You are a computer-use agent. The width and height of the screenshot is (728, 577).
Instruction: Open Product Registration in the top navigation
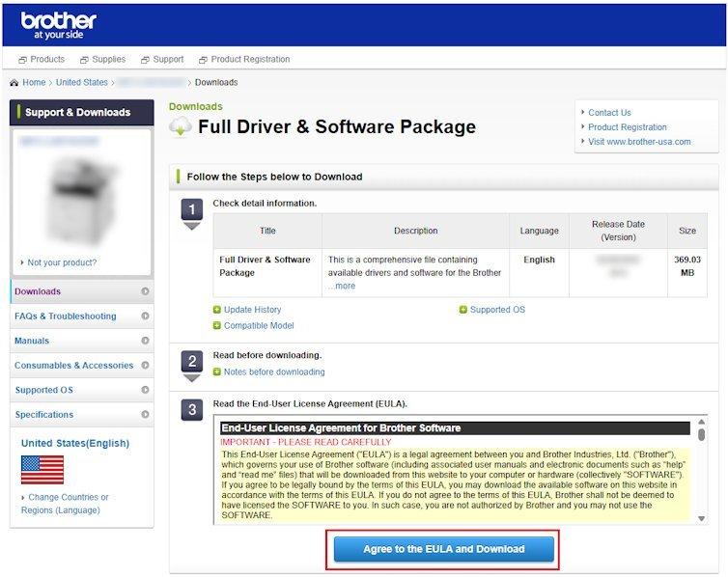[x=250, y=60]
